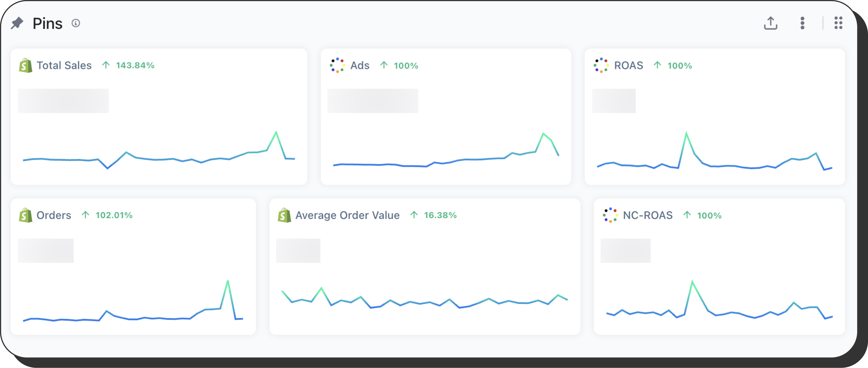Viewport: 868px width, 368px height.
Task: Open the Average Order Value title
Action: 347,215
